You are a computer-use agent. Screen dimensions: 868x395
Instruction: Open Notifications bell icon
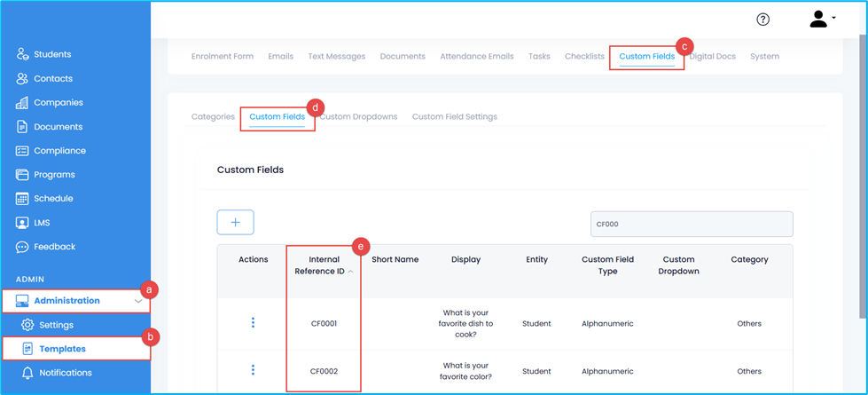pos(27,373)
